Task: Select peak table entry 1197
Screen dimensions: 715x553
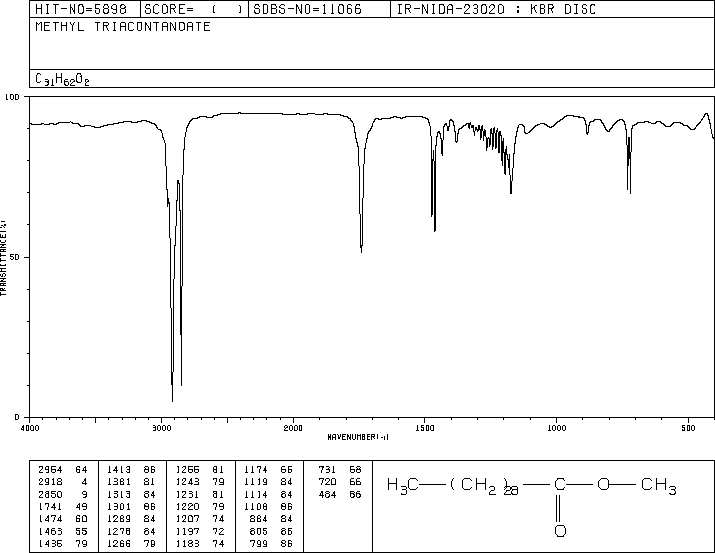Action: point(200,531)
